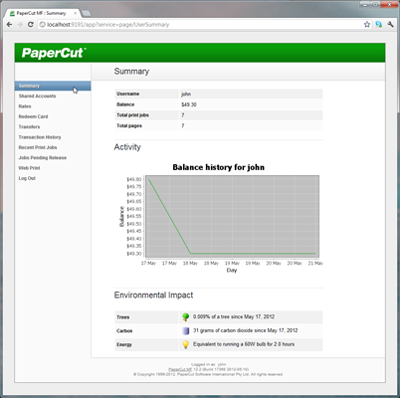Open Shared Accounts page
The width and height of the screenshot is (400, 398).
37,96
